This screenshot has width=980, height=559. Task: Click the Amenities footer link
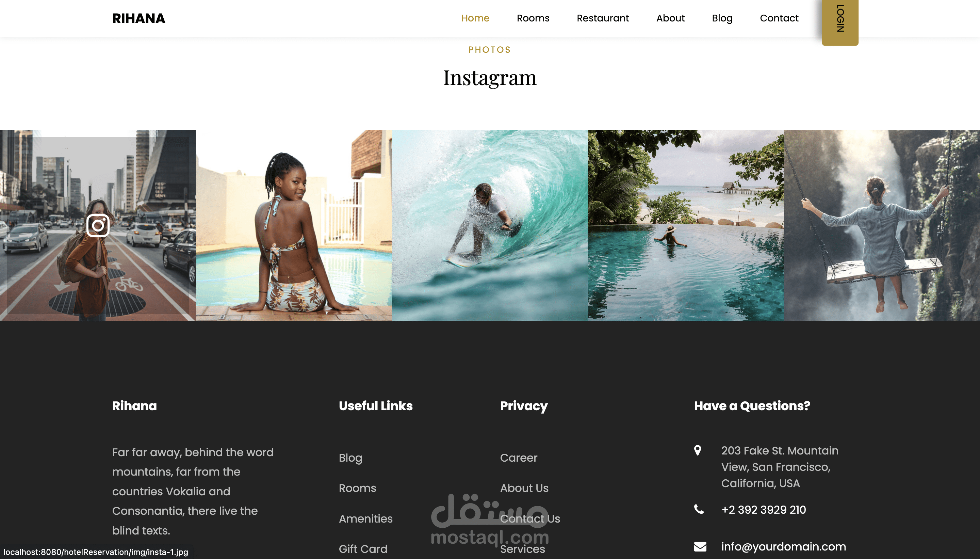(x=365, y=519)
